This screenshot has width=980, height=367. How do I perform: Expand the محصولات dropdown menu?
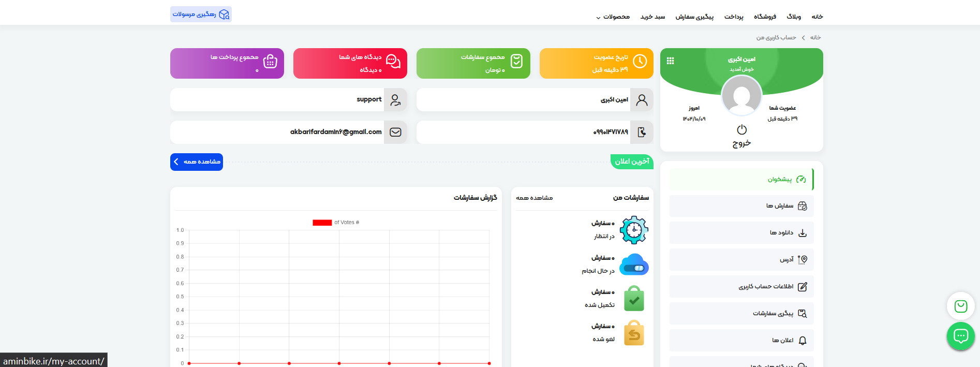pyautogui.click(x=613, y=17)
